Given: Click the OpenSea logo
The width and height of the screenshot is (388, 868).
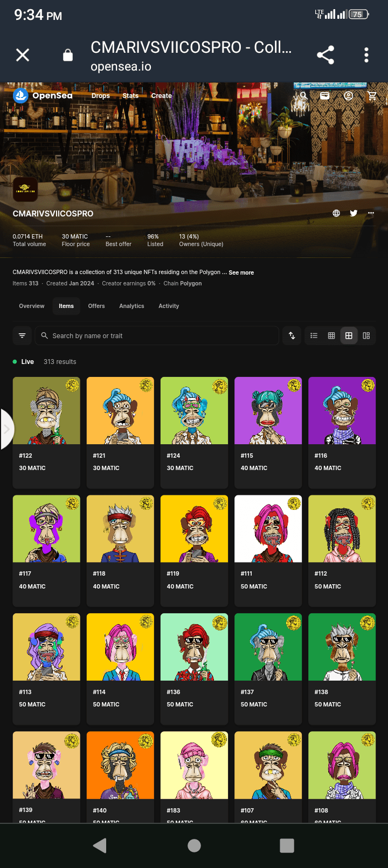Looking at the screenshot, I should pos(43,95).
